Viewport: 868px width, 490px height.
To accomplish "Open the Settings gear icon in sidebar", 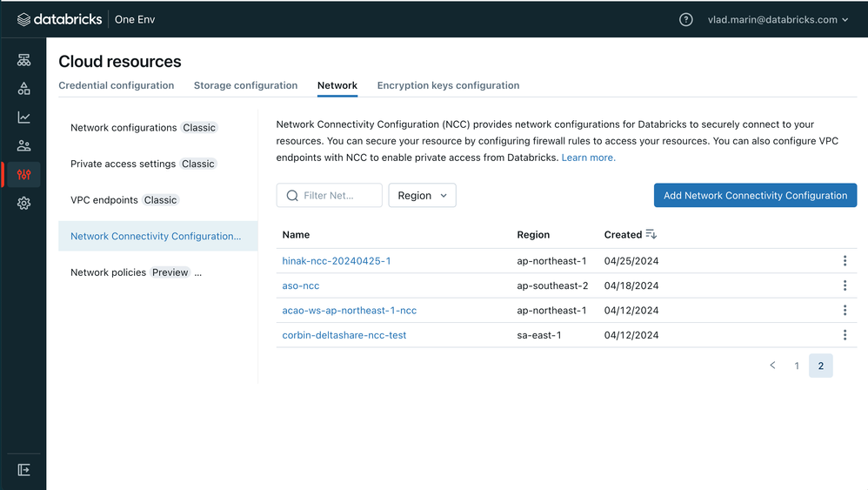I will [x=23, y=203].
